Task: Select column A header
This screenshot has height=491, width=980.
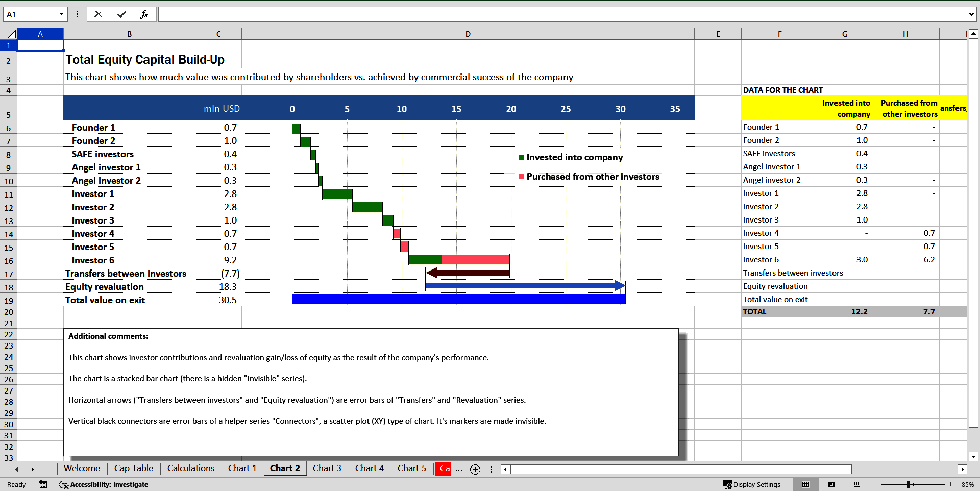Action: coord(40,34)
